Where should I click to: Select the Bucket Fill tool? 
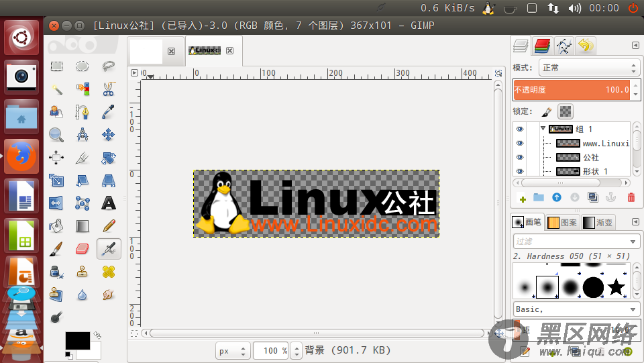pyautogui.click(x=56, y=226)
